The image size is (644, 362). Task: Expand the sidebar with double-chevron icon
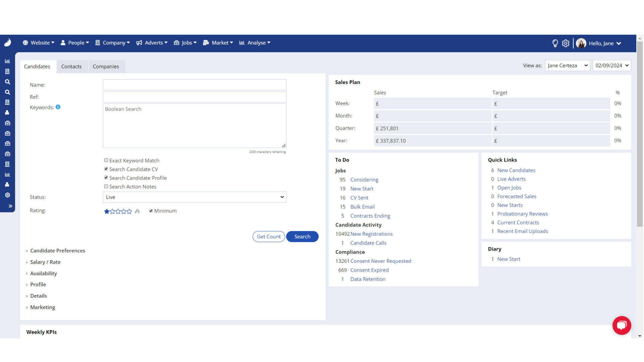pos(10,206)
